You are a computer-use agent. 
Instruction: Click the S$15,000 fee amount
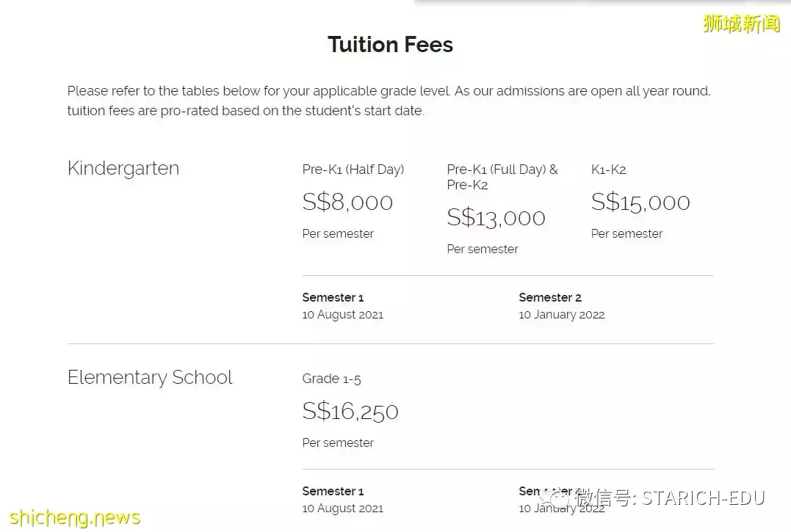(x=640, y=203)
